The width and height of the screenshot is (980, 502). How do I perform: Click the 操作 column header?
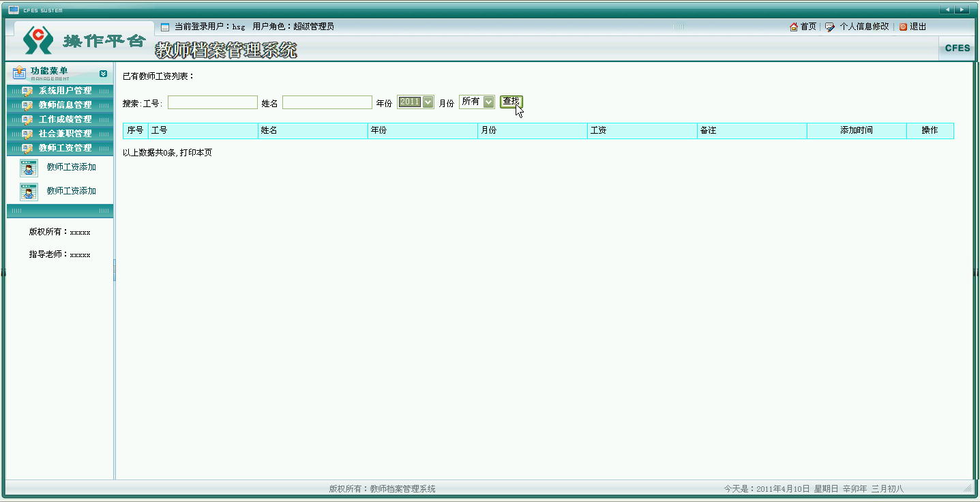pos(930,130)
